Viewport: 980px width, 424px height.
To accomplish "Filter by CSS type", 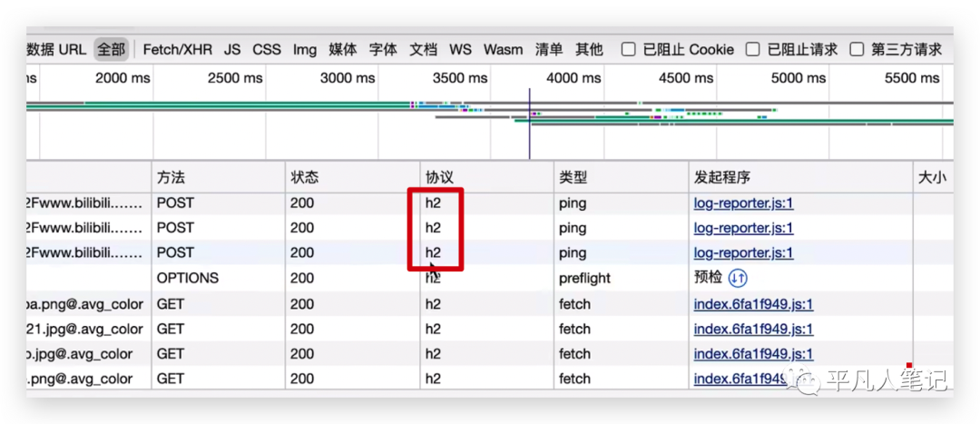I will pos(267,50).
